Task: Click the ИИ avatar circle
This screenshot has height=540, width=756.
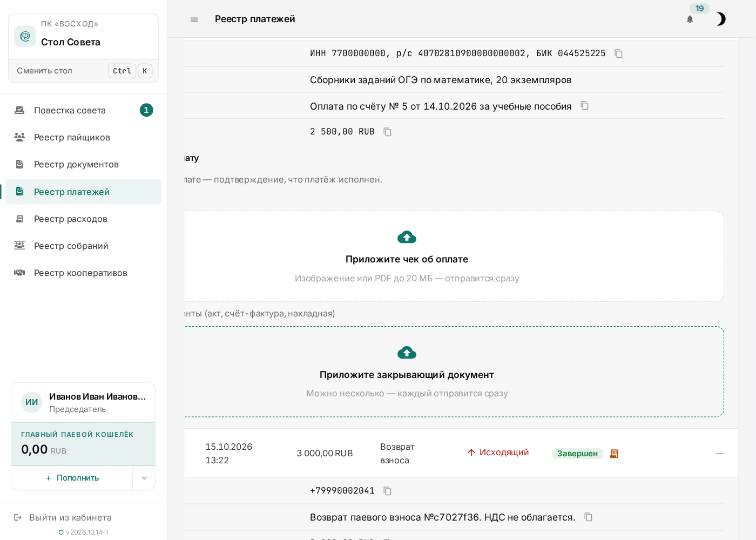Action: [32, 402]
